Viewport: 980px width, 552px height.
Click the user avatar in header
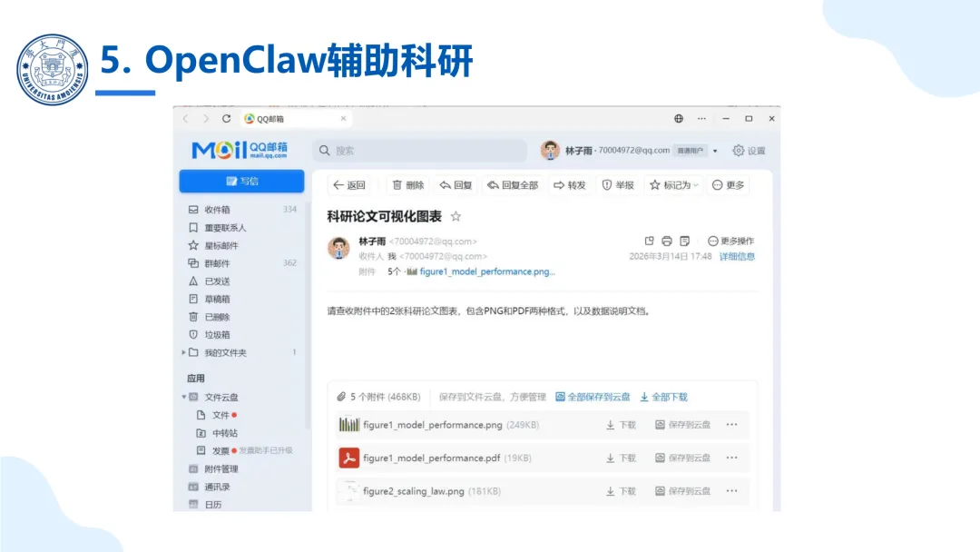pyautogui.click(x=550, y=150)
